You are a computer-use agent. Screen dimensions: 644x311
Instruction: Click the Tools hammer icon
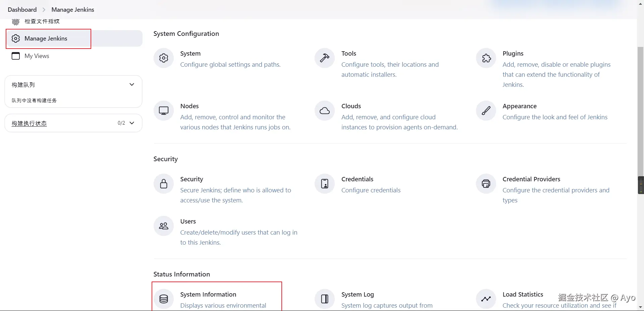pyautogui.click(x=325, y=58)
